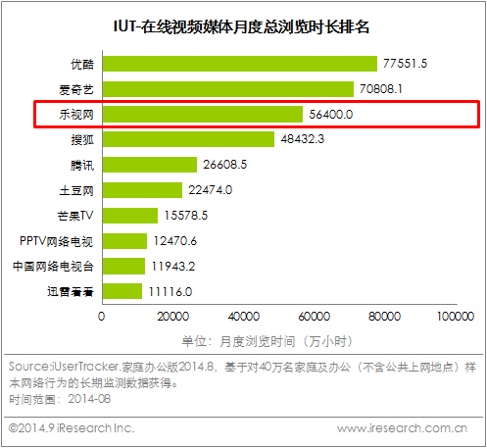The image size is (487, 448).
Task: Click the 搜狐 category label
Action: point(82,140)
